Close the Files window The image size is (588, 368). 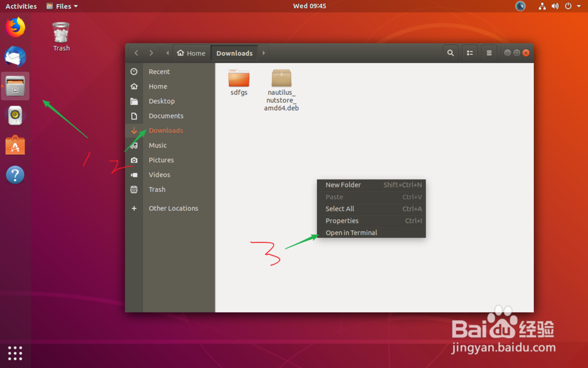coord(526,53)
